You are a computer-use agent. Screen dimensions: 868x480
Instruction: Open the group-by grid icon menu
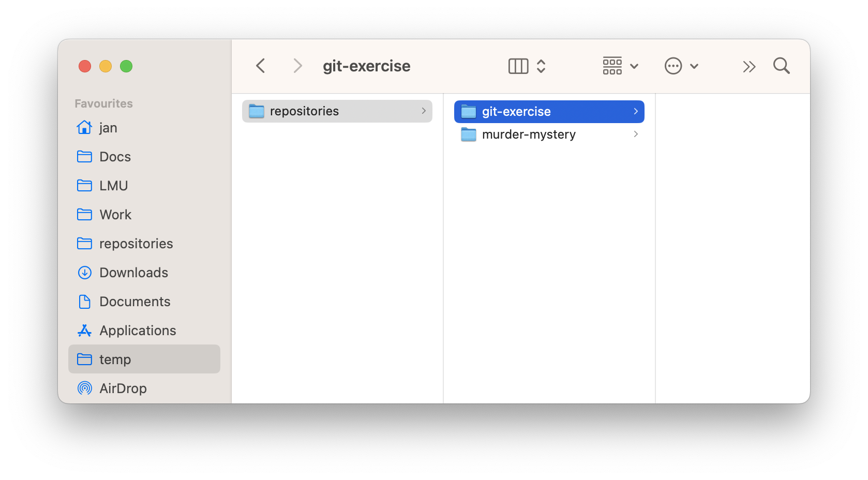pos(620,66)
